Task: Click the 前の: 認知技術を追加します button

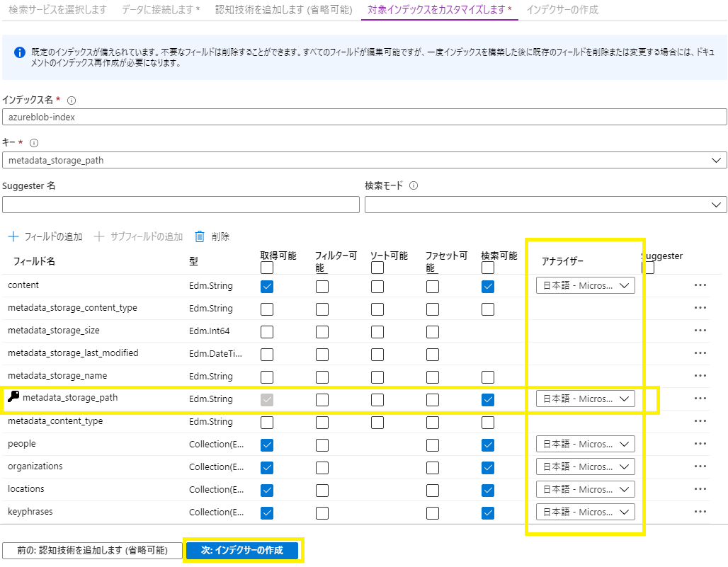Action: point(92,550)
